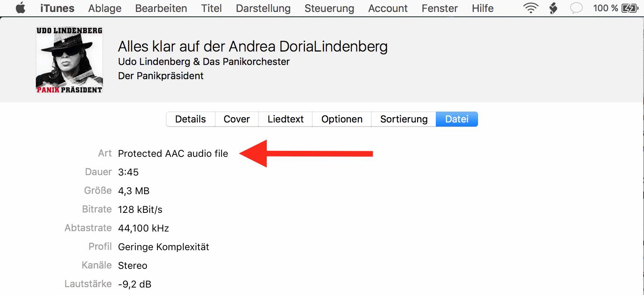Open the Steuerung menu
644x295 pixels.
(x=329, y=8)
